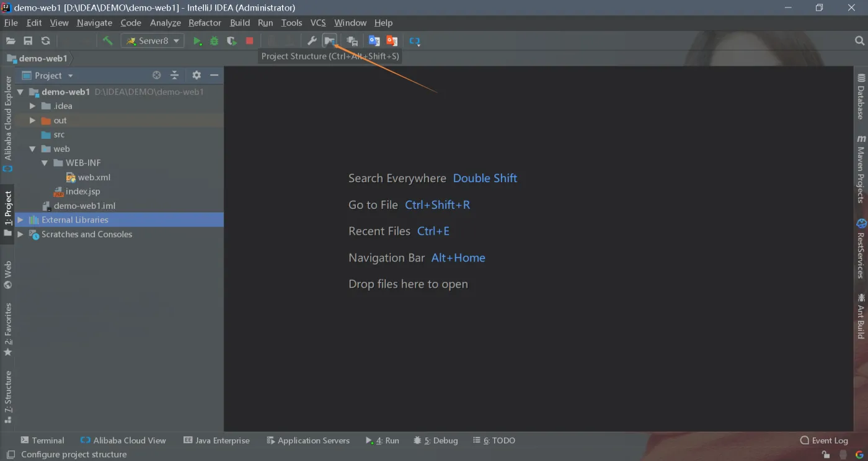
Task: Open the File menu
Action: (11, 23)
